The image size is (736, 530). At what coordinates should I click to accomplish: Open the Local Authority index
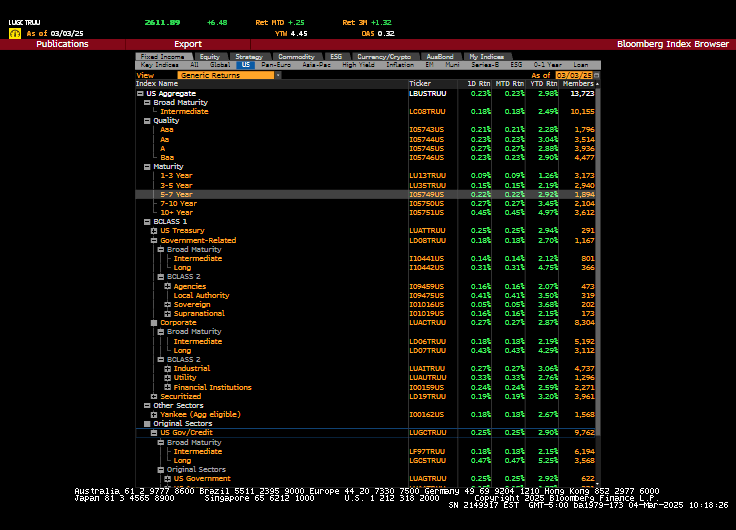coord(201,295)
